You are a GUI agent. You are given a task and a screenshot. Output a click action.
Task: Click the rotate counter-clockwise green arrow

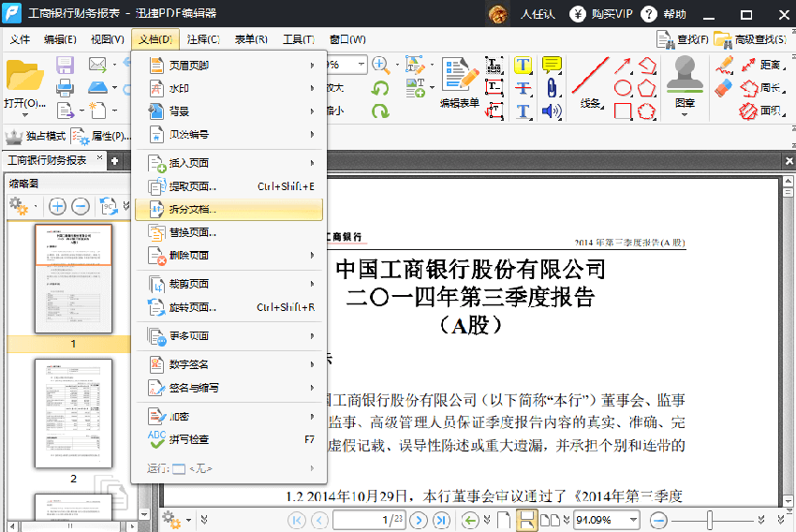point(380,88)
